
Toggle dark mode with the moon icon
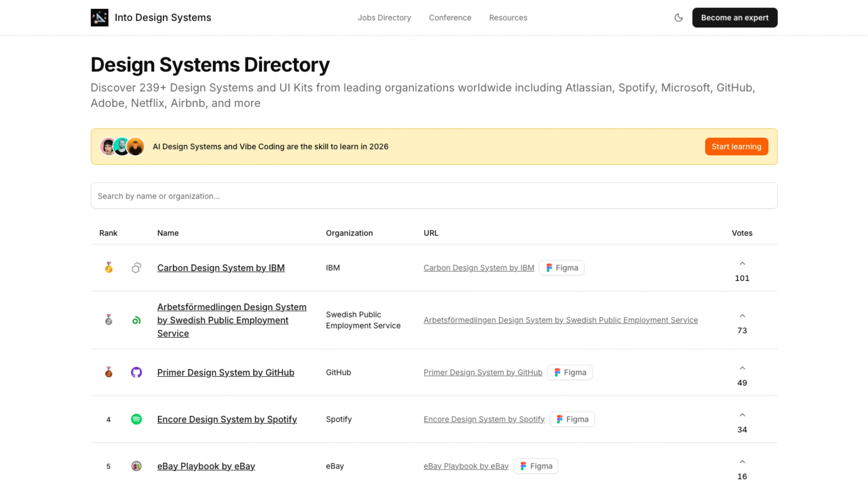coord(678,18)
